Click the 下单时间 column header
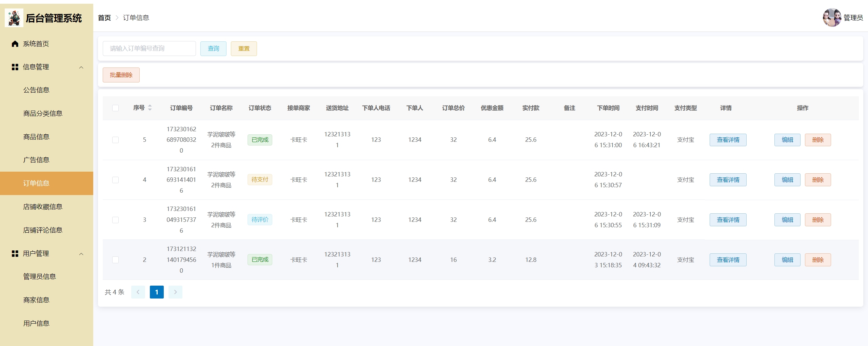Image resolution: width=868 pixels, height=346 pixels. coord(608,108)
